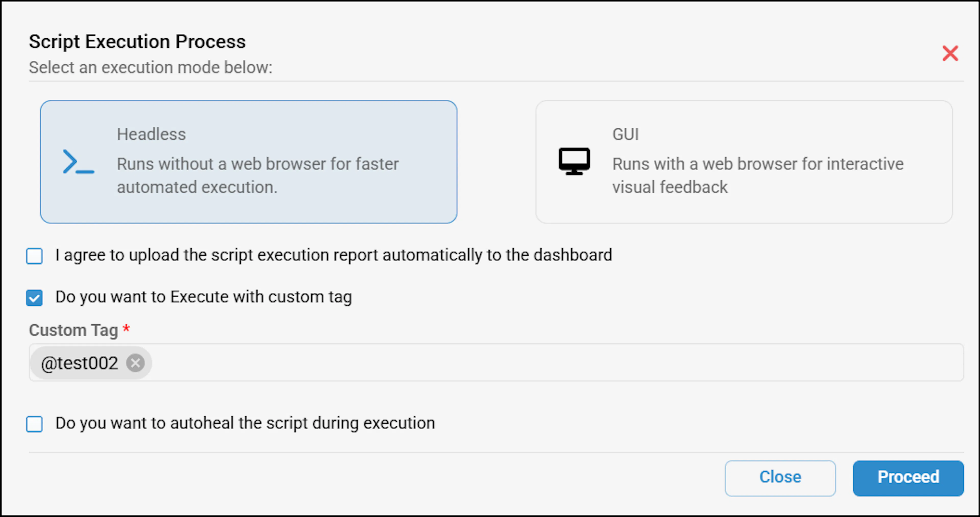Click the 'autoheal the script' label text

tap(245, 423)
